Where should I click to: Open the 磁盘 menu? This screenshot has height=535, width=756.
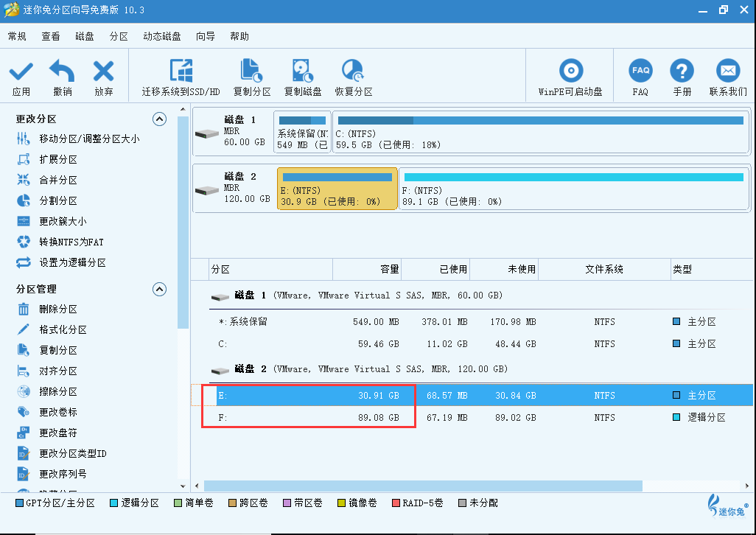click(x=85, y=36)
